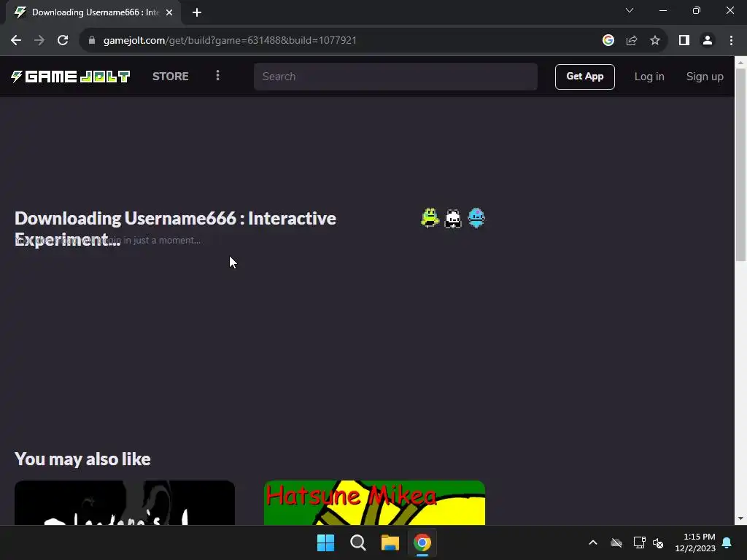The width and height of the screenshot is (747, 560).
Task: Open the Chrome profile icon
Action: click(708, 41)
